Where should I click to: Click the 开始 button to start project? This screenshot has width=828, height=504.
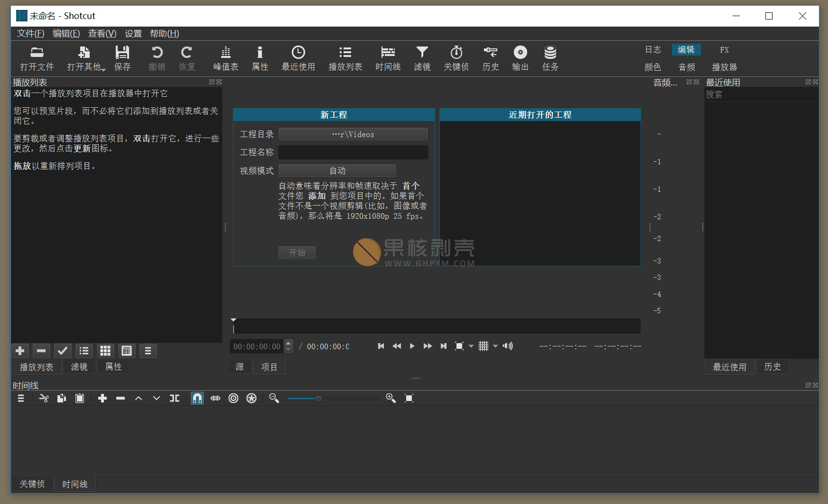[297, 252]
